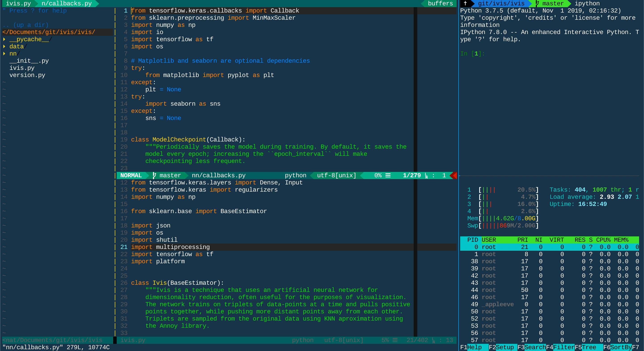
Task: Click the Swp usage meter 869M/2.00G
Action: coord(503,226)
